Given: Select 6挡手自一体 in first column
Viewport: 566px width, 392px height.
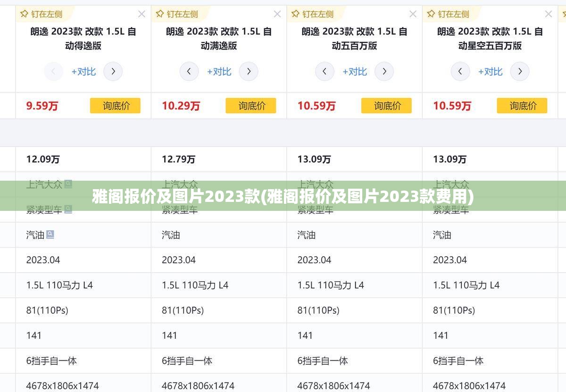Looking at the screenshot, I should point(51,361).
